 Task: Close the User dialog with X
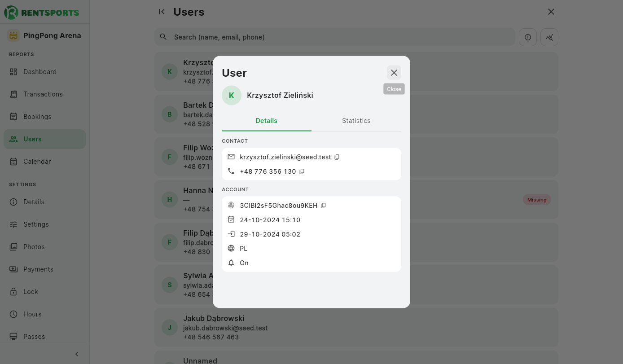click(x=394, y=73)
